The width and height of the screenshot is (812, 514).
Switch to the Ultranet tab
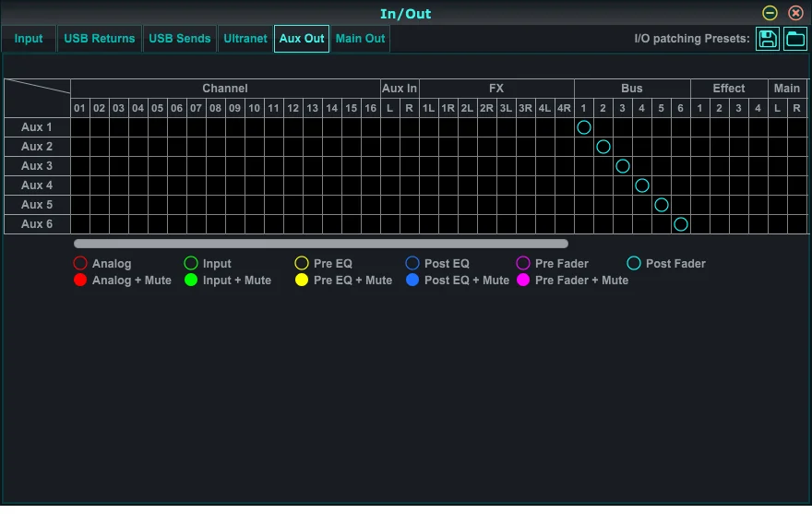tap(245, 39)
